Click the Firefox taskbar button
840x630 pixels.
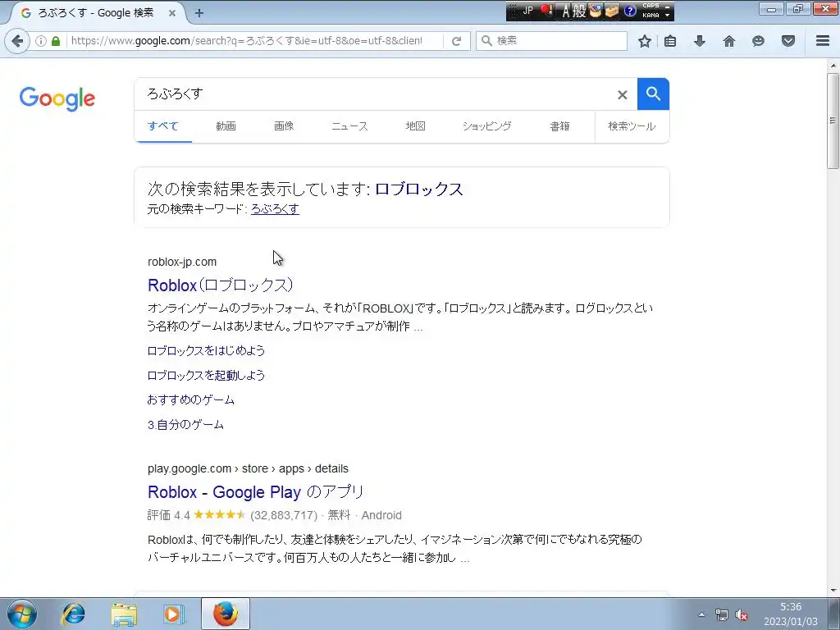[x=225, y=614]
